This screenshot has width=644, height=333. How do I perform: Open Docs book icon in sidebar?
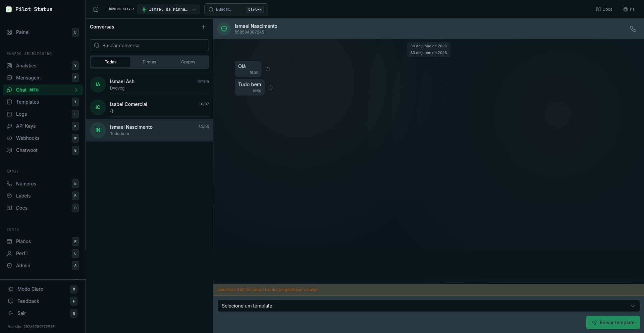[9, 208]
